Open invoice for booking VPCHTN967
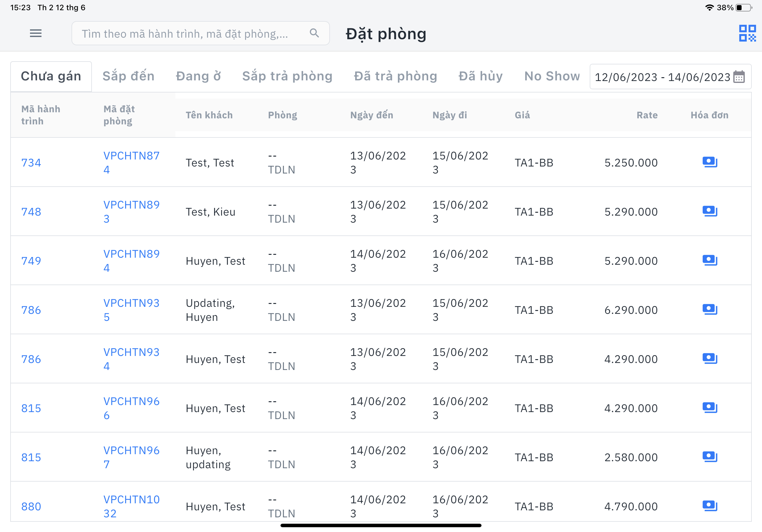Screen dimensions: 762x532 point(710,457)
